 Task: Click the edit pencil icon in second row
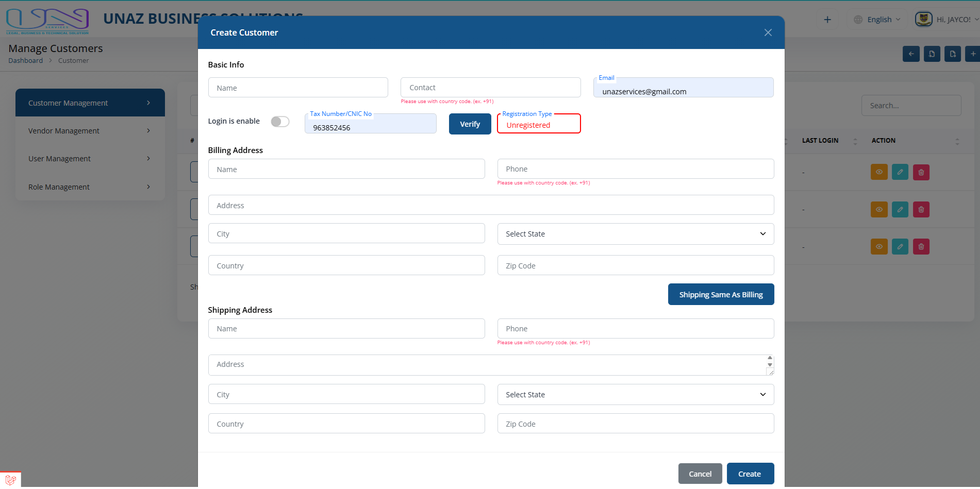pyautogui.click(x=900, y=209)
